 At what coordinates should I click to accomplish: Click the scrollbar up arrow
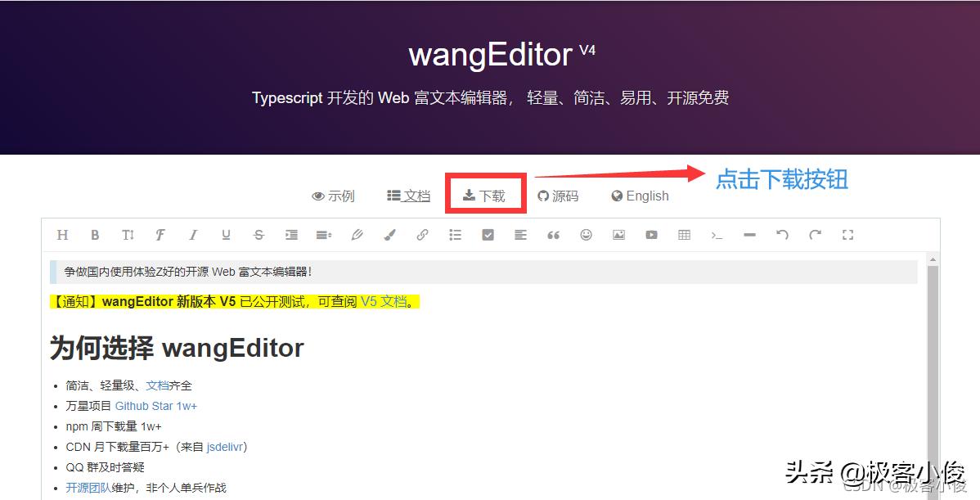pos(933,259)
